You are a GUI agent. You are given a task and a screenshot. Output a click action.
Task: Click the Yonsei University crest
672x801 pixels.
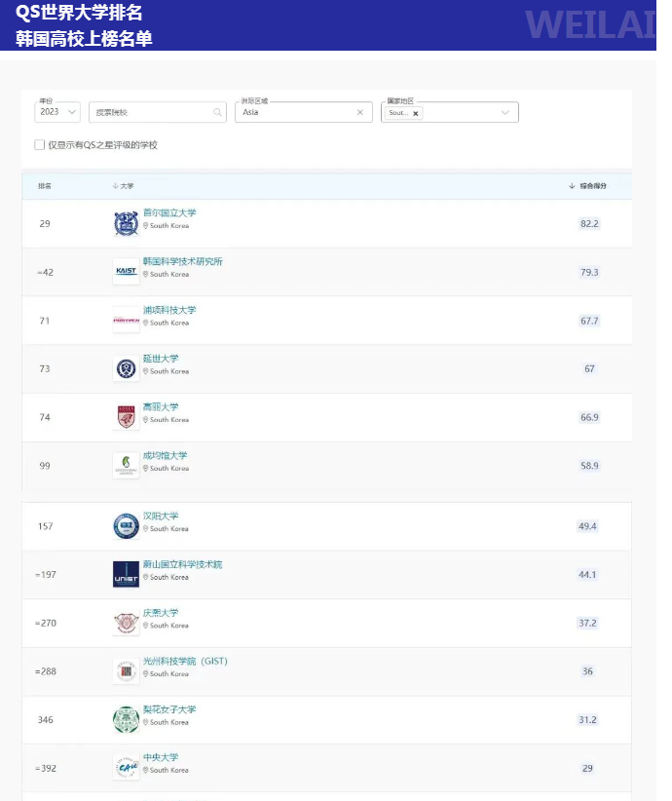pos(127,368)
